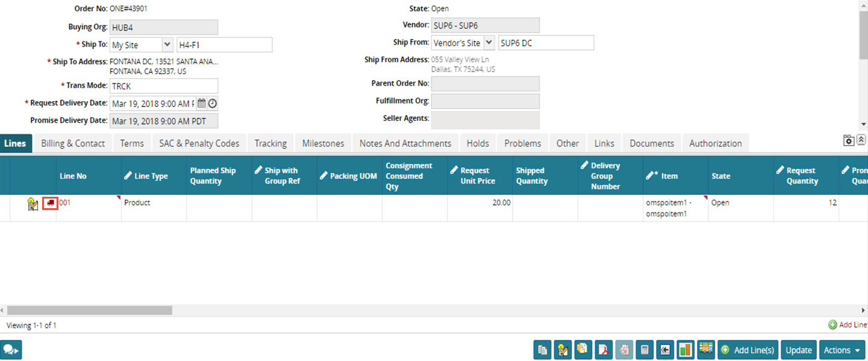Click the faded PDF document icon
Image resolution: width=868 pixels, height=361 pixels.
point(624,350)
